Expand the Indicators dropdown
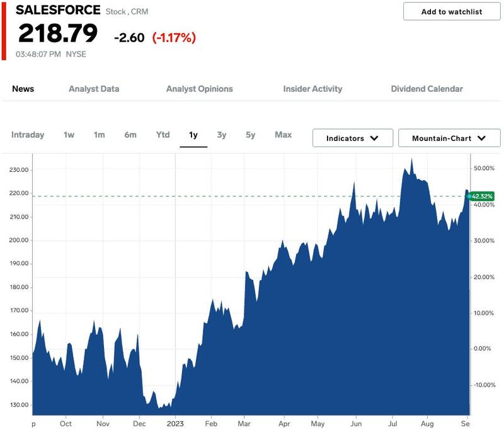 (x=353, y=138)
